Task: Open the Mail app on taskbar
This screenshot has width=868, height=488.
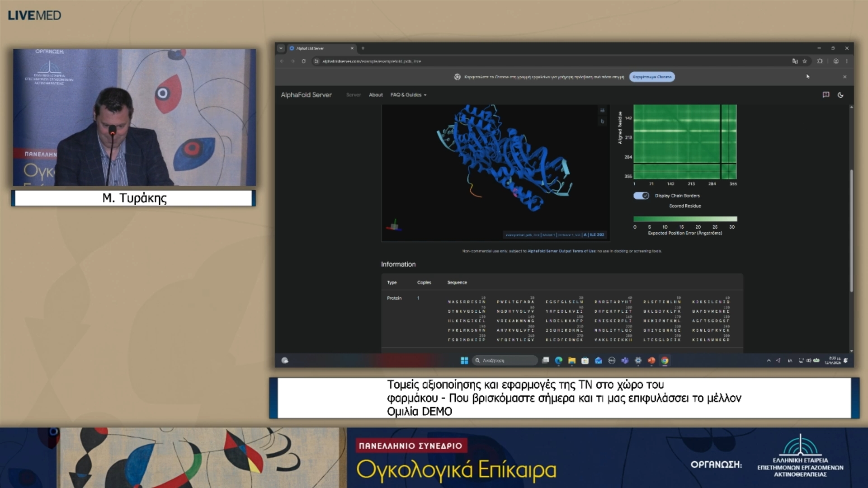Action: tap(599, 361)
